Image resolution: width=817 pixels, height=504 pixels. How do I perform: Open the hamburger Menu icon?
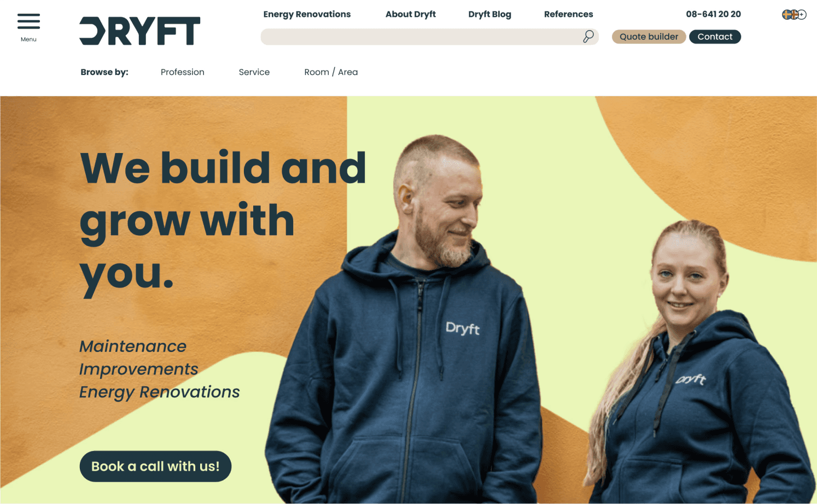(28, 21)
